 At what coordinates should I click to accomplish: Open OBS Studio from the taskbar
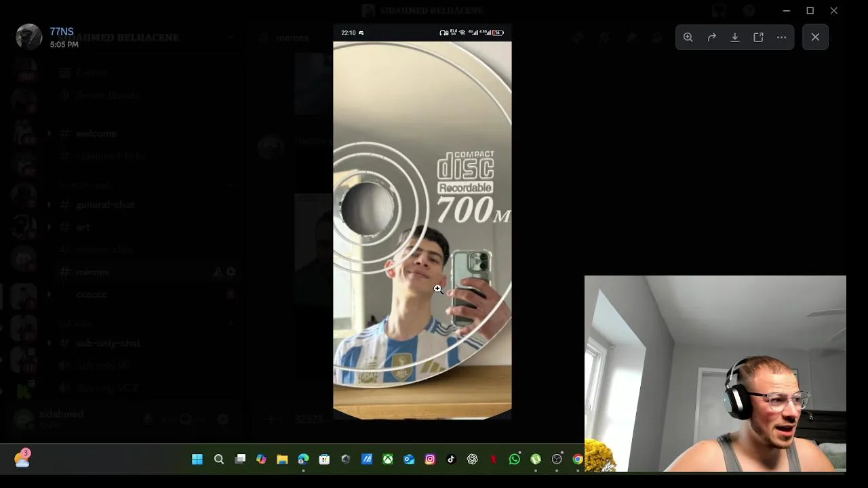tap(557, 460)
